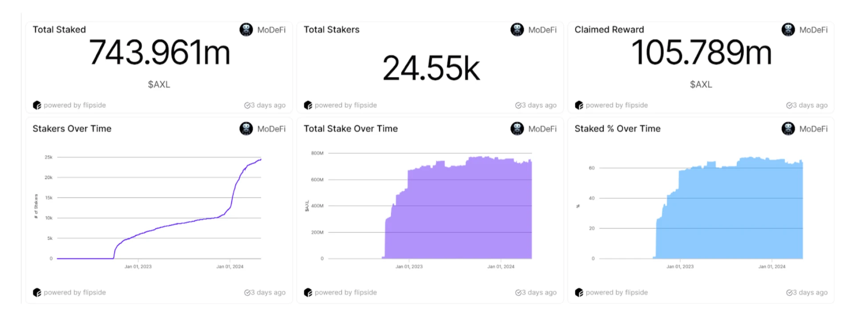Click refresh icon on Staked % Over Time
The height and width of the screenshot is (321, 868).
point(789,293)
